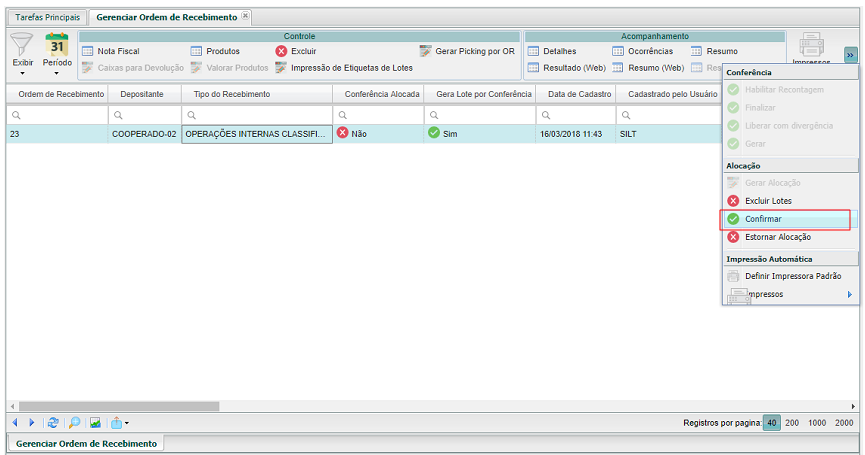The image size is (865, 455).
Task: Select Gerar Picking por OR
Action: [x=467, y=51]
